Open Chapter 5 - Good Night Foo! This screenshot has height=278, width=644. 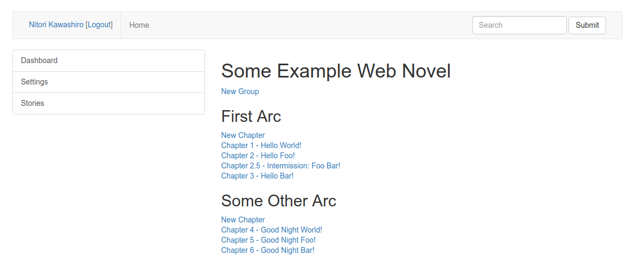(x=268, y=240)
